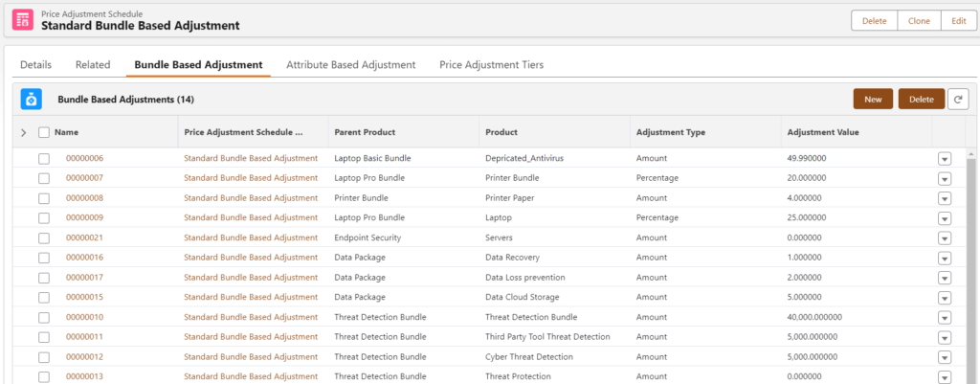
Task: Open row actions menu for Data Loss prevention row
Action: 945,279
